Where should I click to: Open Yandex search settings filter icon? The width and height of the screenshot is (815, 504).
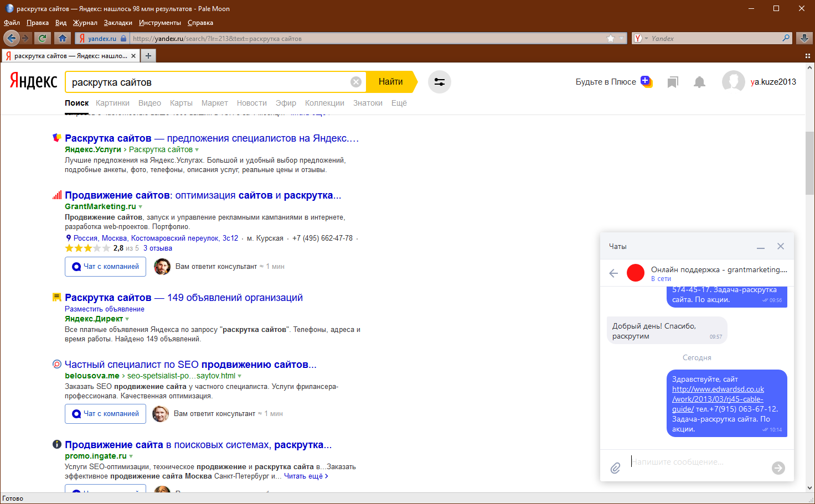click(440, 82)
